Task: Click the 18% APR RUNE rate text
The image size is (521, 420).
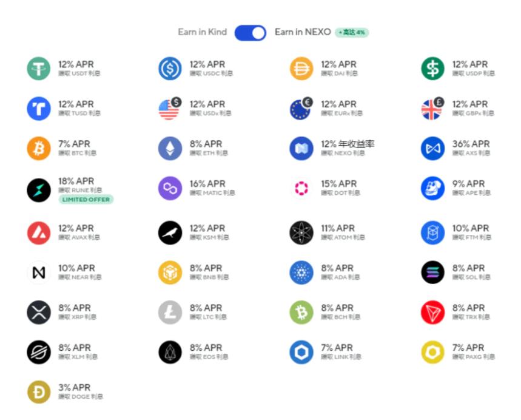Action: click(76, 181)
